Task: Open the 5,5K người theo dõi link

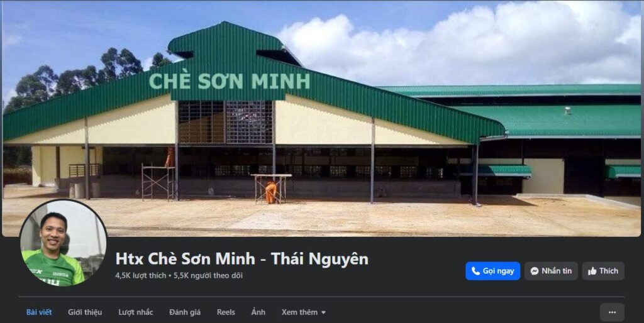Action: coord(208,275)
